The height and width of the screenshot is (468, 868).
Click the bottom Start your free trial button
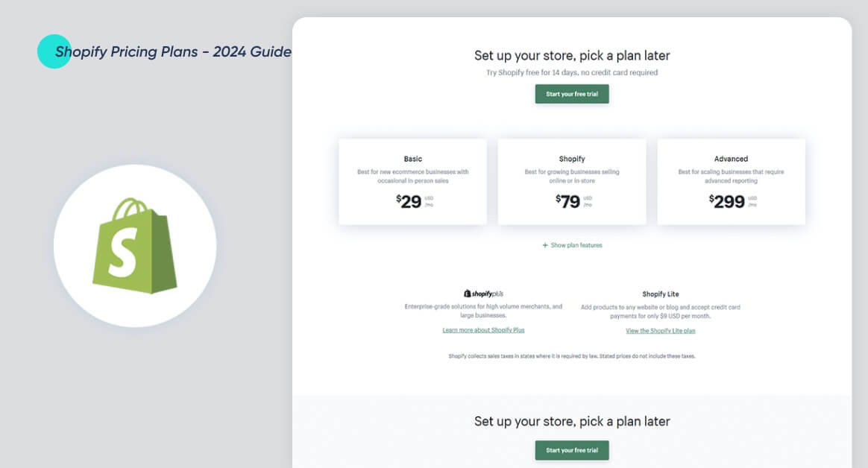(x=571, y=450)
